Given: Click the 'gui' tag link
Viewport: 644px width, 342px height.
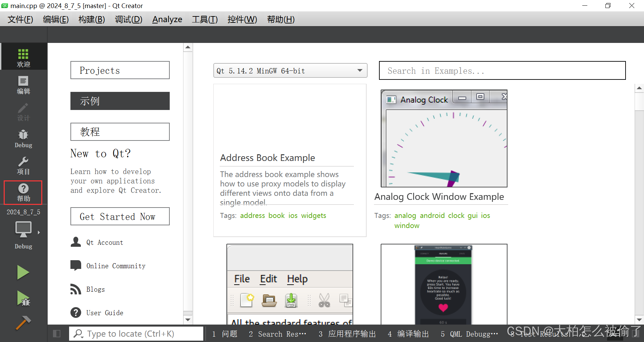Looking at the screenshot, I should pos(473,216).
